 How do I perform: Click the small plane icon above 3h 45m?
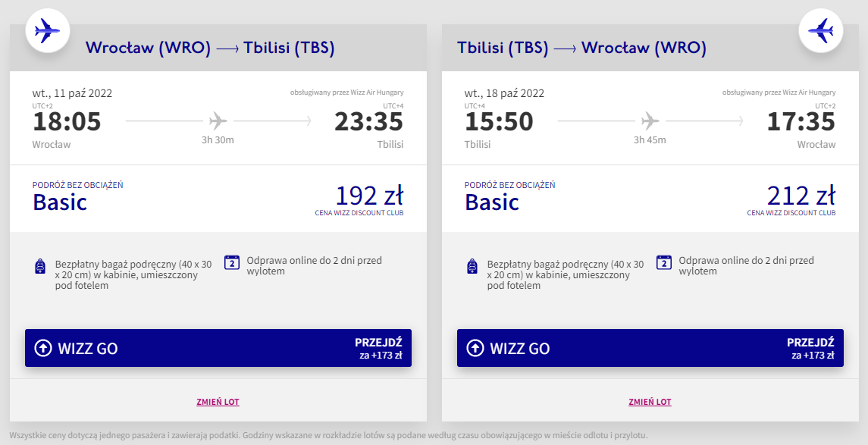(650, 121)
